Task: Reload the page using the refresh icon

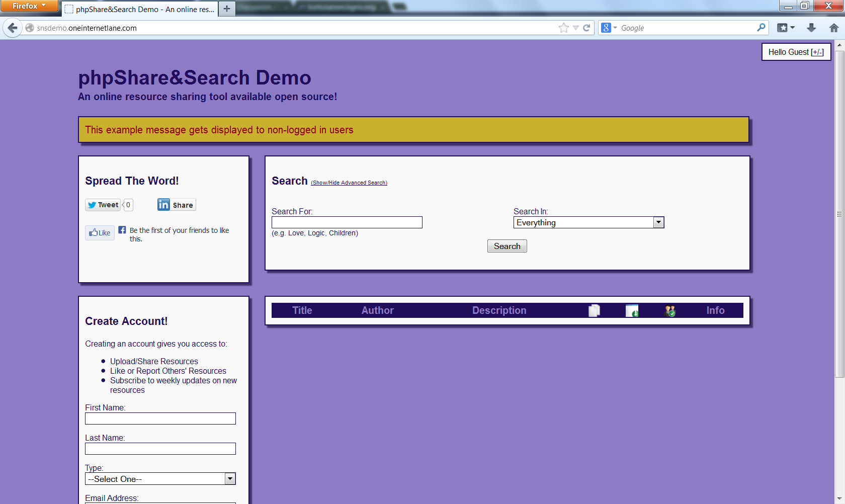Action: (x=586, y=28)
